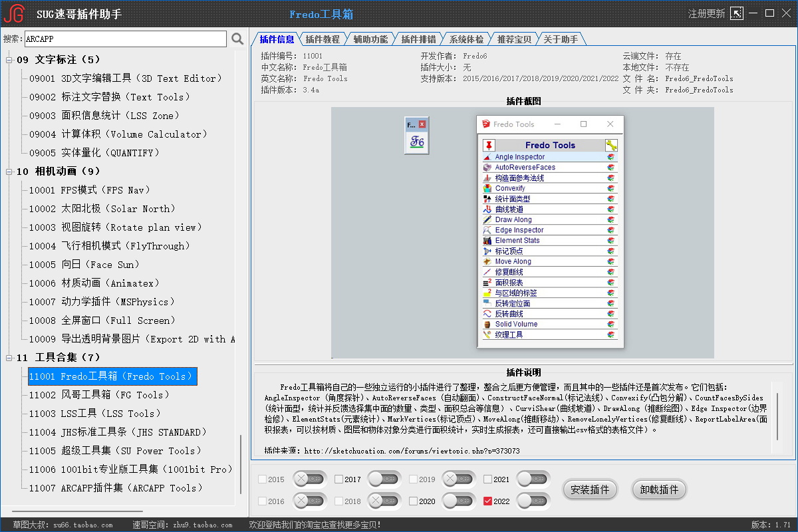Open the 关于助手 tab
The width and height of the screenshot is (798, 532).
(561, 39)
